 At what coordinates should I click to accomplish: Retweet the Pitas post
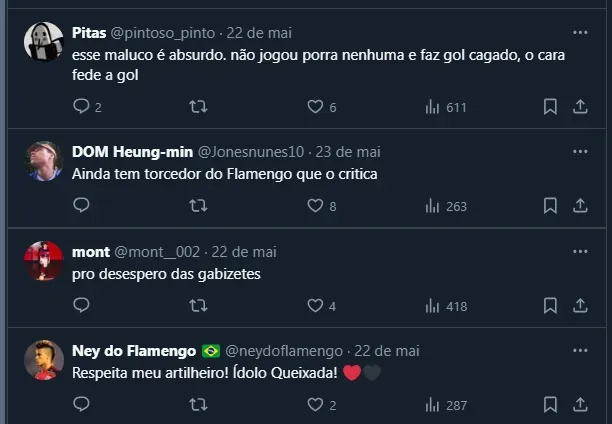pyautogui.click(x=198, y=107)
